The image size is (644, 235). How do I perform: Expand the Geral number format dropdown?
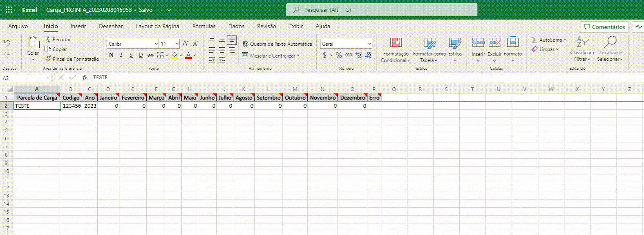click(x=369, y=44)
